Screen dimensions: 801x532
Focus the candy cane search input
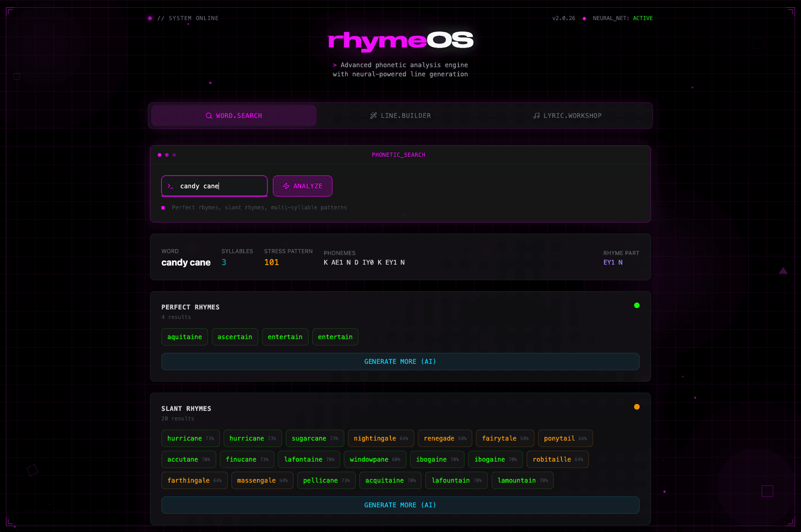[214, 186]
